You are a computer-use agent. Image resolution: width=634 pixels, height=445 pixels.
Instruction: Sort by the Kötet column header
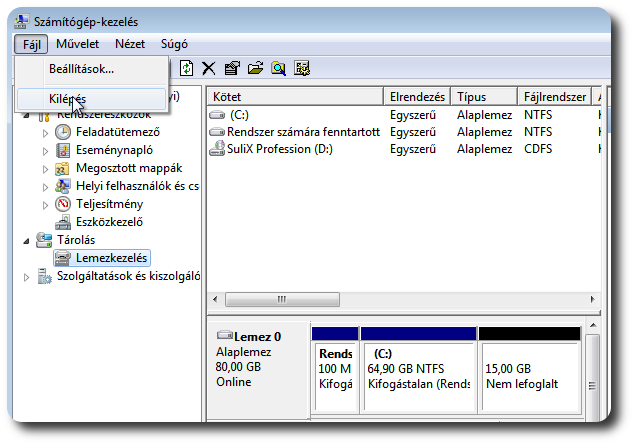click(295, 97)
